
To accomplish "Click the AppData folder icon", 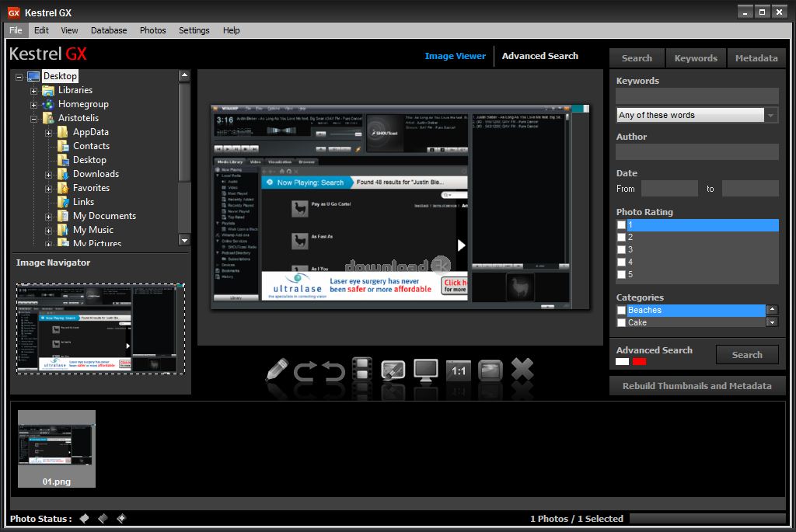I will pyautogui.click(x=63, y=132).
